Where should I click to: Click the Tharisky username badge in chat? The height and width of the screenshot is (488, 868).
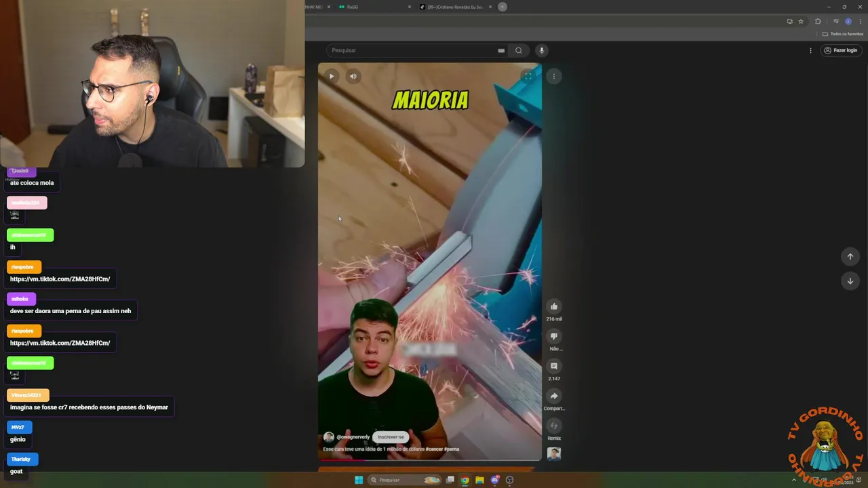click(21, 459)
